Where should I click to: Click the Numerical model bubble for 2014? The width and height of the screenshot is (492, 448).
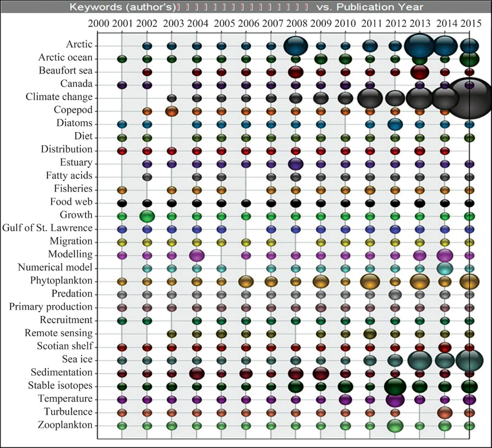tap(445, 269)
